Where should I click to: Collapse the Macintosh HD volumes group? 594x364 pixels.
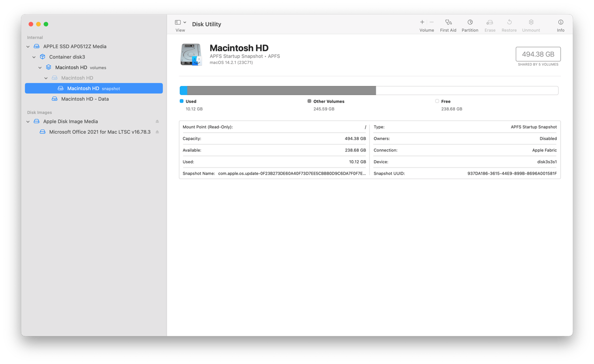pos(40,68)
